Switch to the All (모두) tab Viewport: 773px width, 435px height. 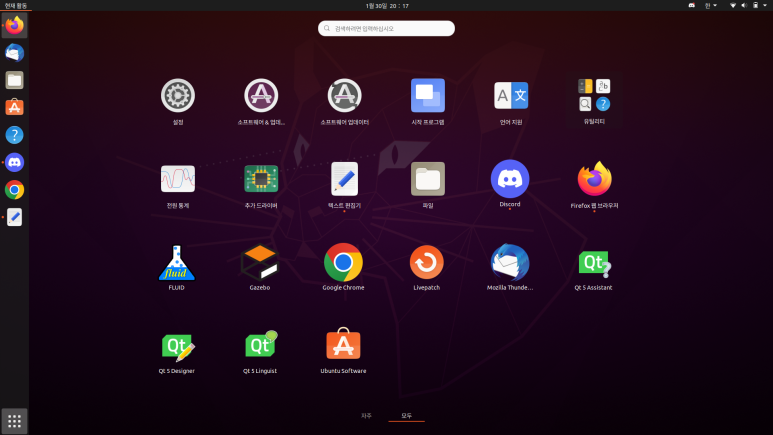[x=406, y=416]
